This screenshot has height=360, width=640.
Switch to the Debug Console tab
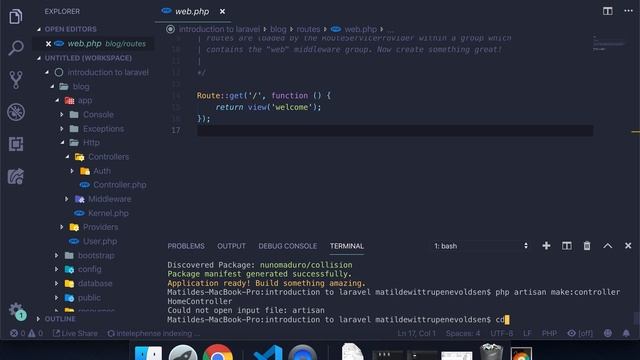pyautogui.click(x=287, y=246)
